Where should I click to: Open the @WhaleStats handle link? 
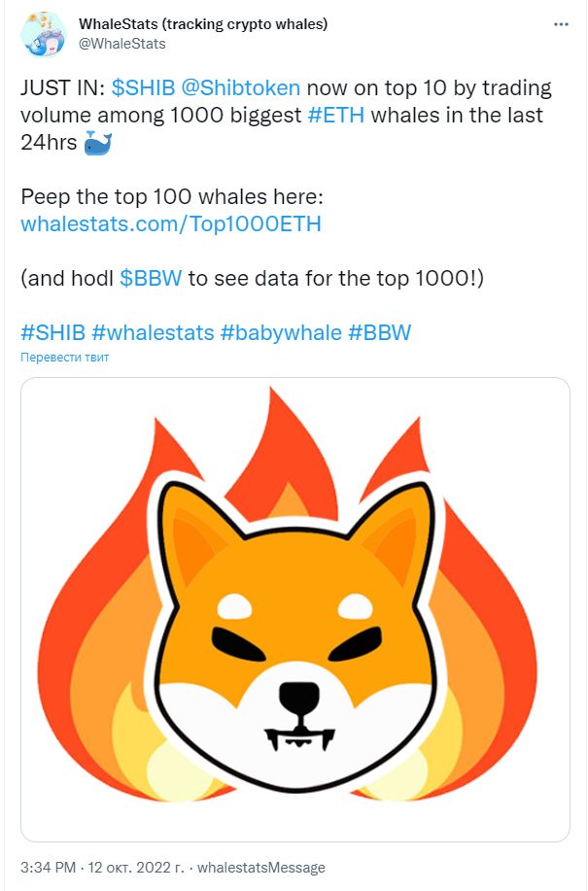coord(122,44)
